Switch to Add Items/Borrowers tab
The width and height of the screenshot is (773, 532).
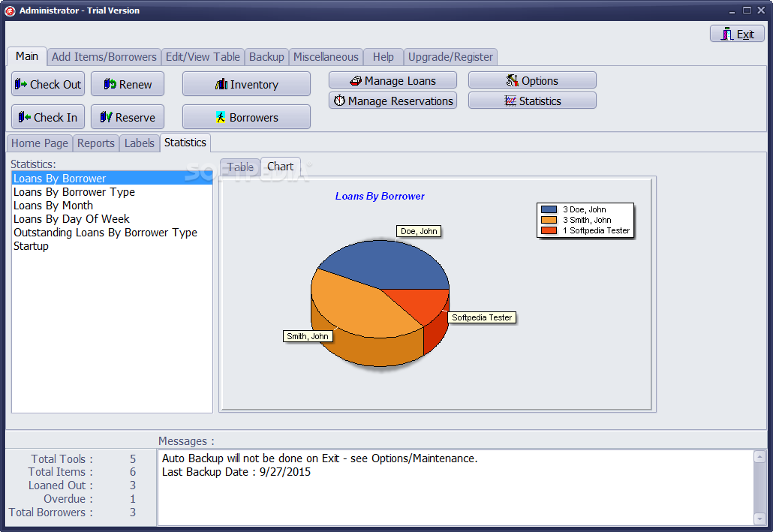[x=104, y=57]
